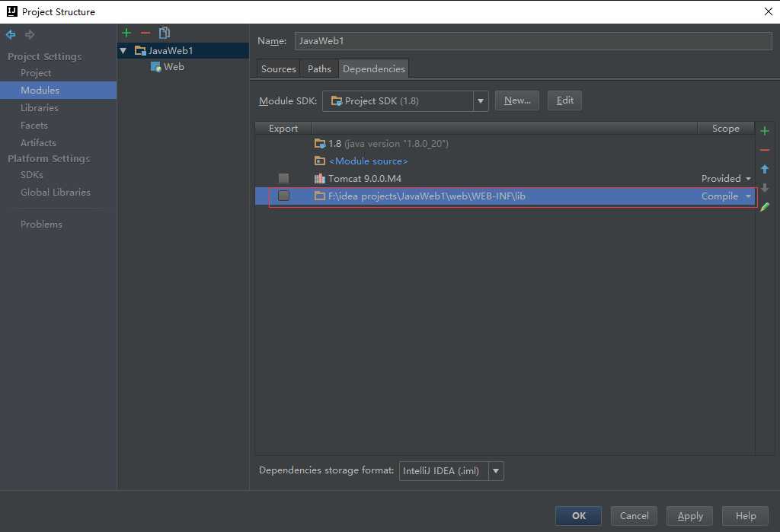
Task: Remove selected module with red minus
Action: pos(145,33)
